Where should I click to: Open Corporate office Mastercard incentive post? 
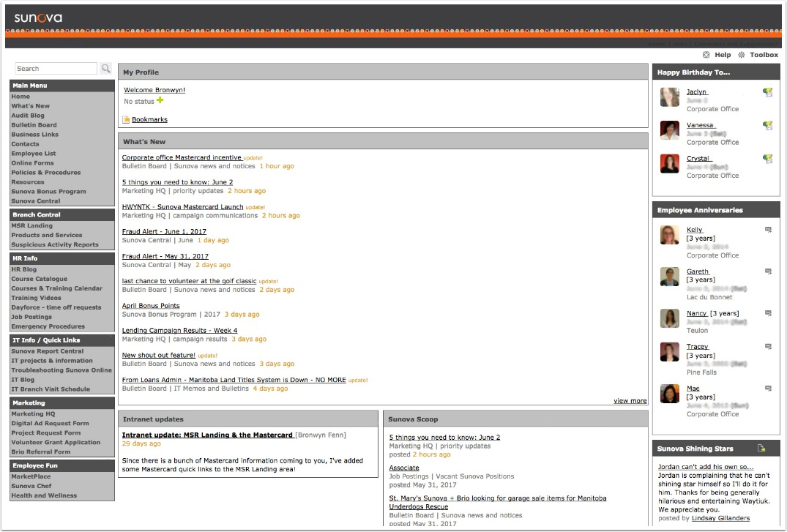(x=182, y=157)
